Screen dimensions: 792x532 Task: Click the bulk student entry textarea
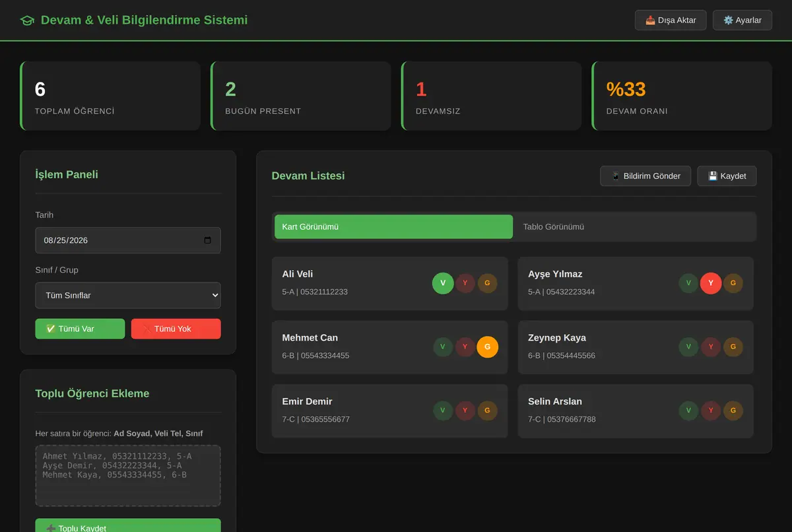pyautogui.click(x=128, y=476)
